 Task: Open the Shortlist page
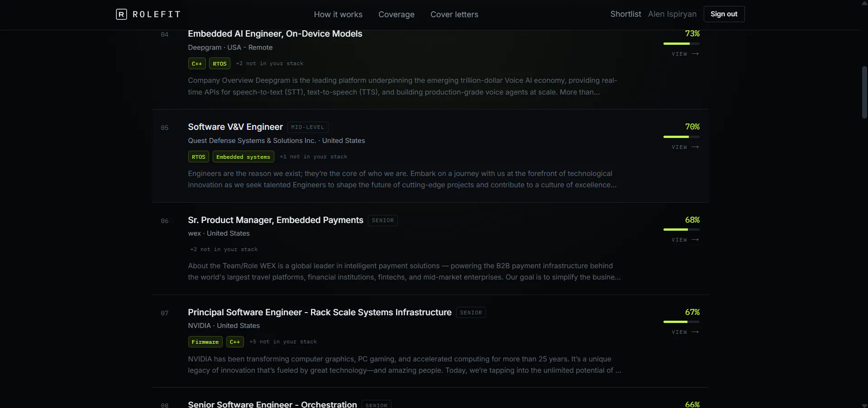click(x=625, y=14)
